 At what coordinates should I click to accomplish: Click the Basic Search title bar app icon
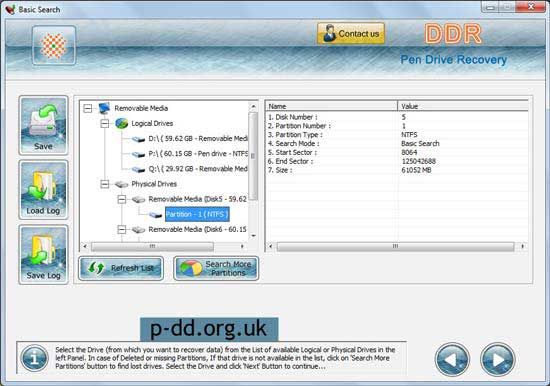click(10, 9)
